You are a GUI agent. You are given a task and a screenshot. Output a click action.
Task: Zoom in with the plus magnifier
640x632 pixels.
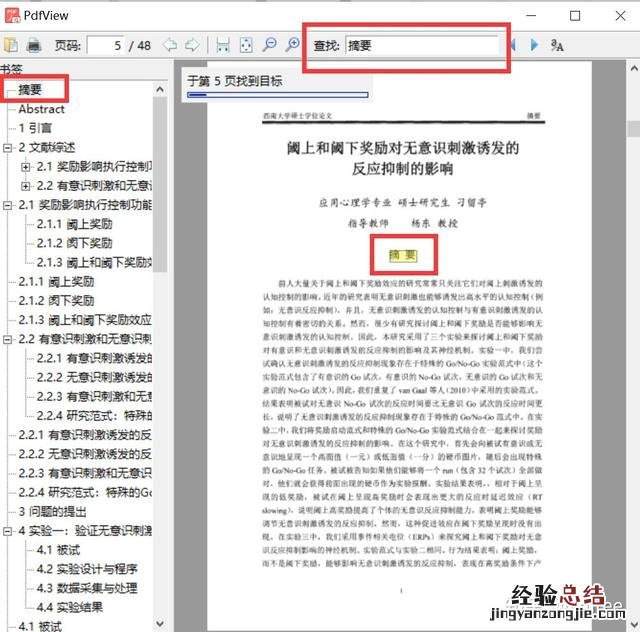coord(293,45)
